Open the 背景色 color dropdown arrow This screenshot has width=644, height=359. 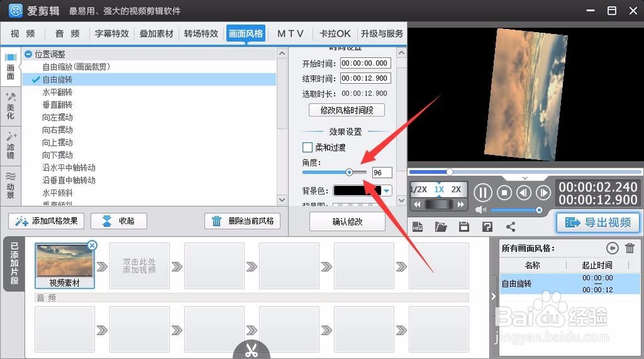pos(386,190)
